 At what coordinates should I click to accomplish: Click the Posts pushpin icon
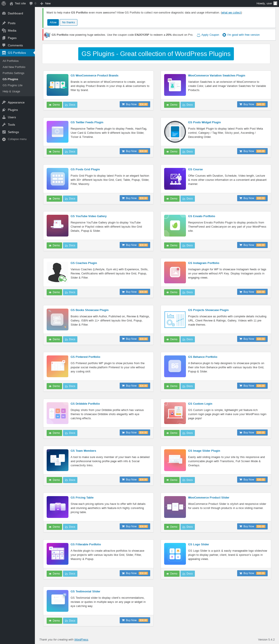click(x=4, y=23)
